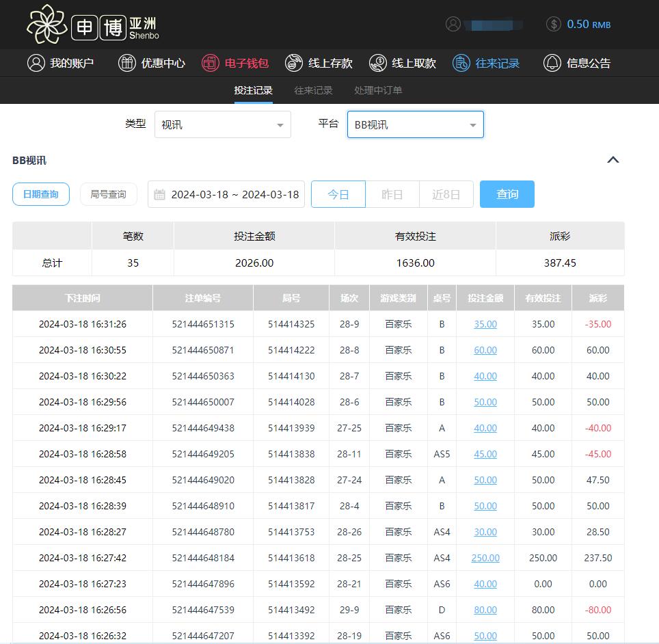Screen dimensions: 659x644
Task: Click the 往来记录 records icon
Action: [461, 63]
